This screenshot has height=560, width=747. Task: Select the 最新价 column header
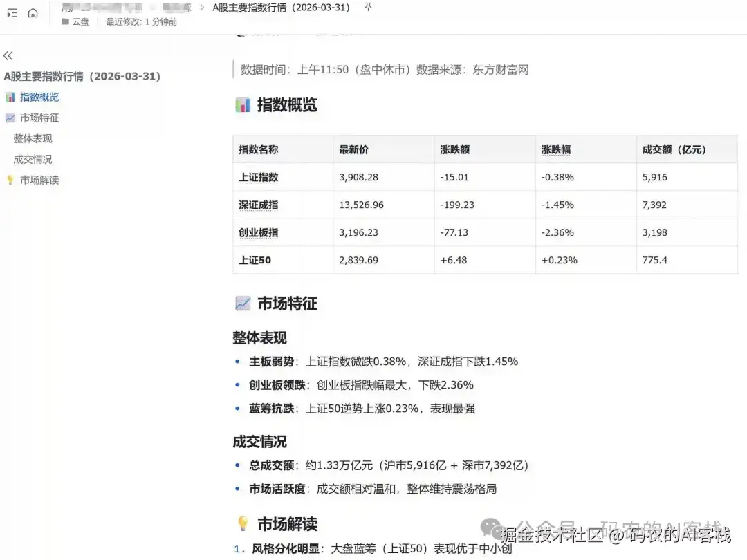(383, 149)
